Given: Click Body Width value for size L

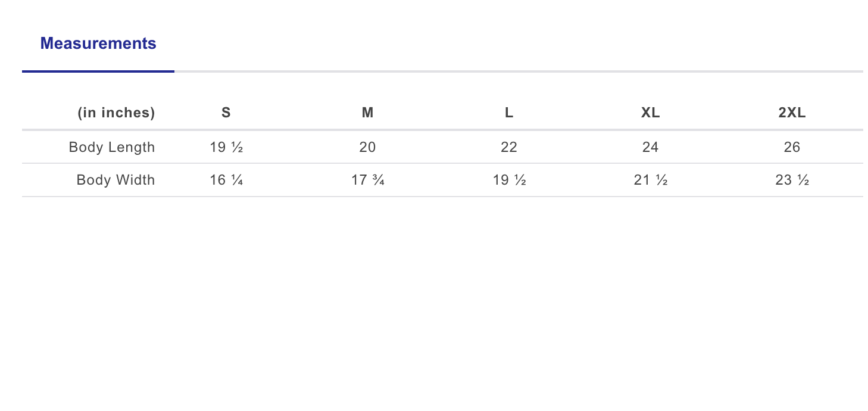Looking at the screenshot, I should coord(509,180).
